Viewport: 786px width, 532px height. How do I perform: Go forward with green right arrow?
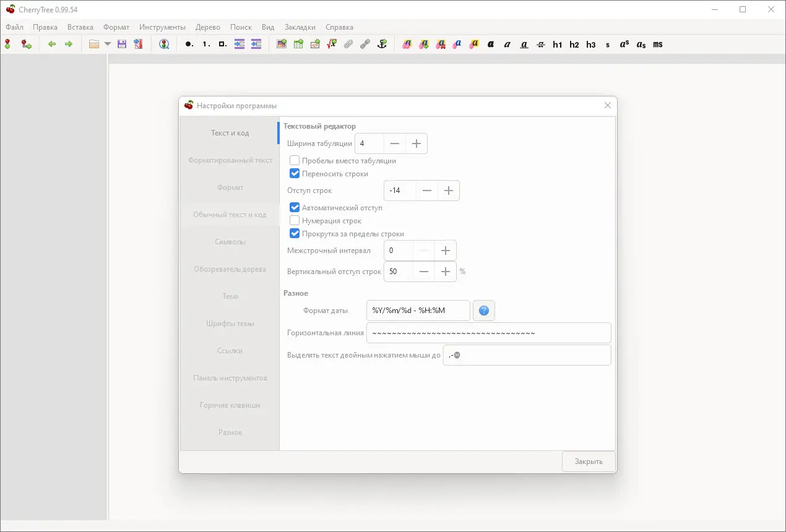(x=69, y=44)
